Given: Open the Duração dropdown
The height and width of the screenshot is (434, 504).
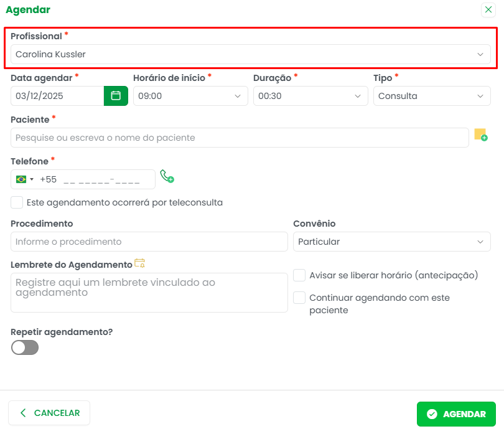Looking at the screenshot, I should [310, 96].
